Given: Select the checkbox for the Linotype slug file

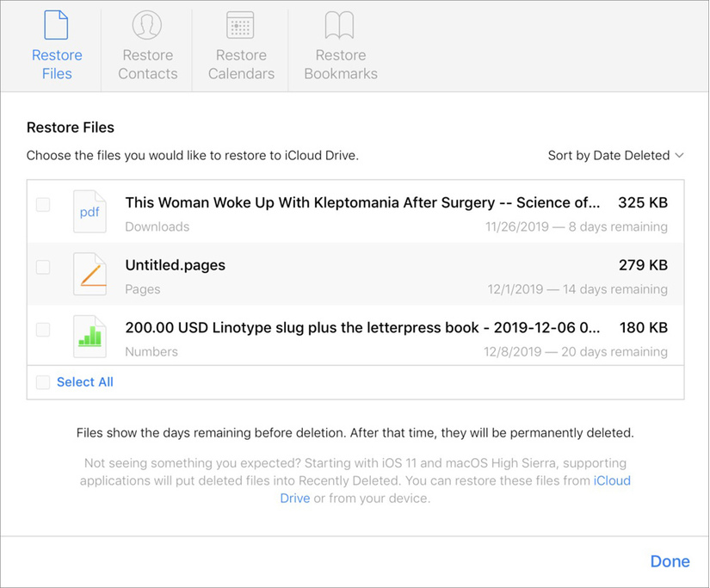Looking at the screenshot, I should pos(43,330).
